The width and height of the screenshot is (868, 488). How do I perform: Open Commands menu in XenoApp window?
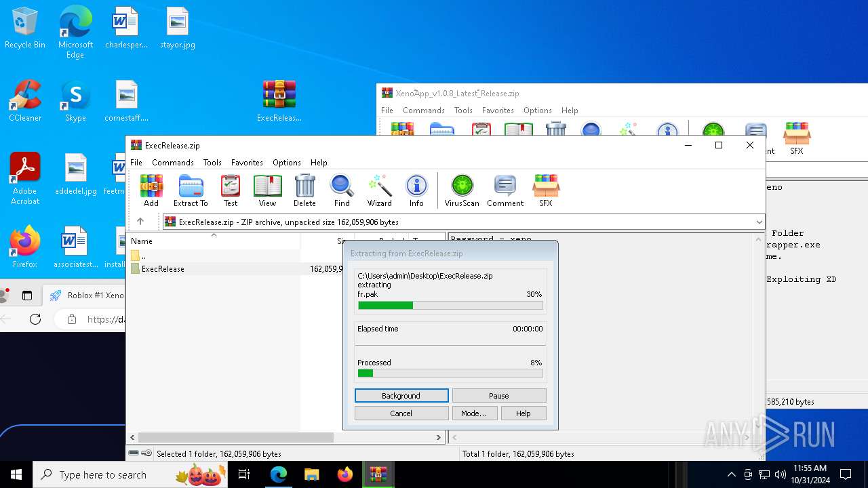pyautogui.click(x=424, y=110)
